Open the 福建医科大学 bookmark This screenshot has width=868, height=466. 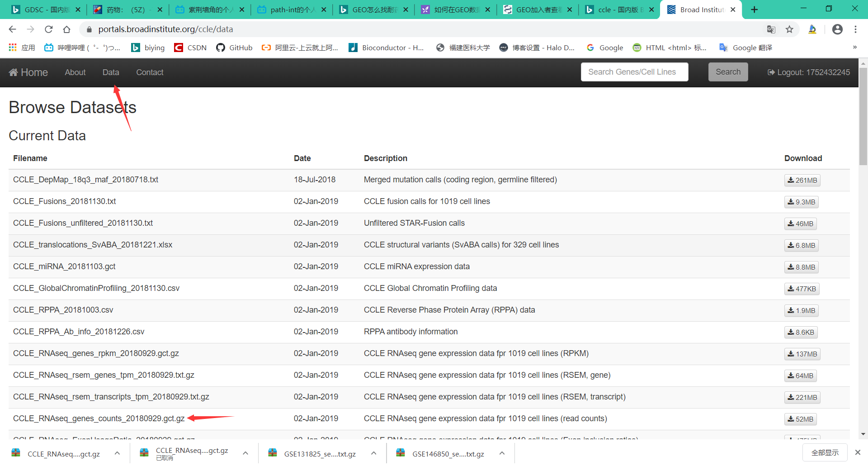pos(463,48)
